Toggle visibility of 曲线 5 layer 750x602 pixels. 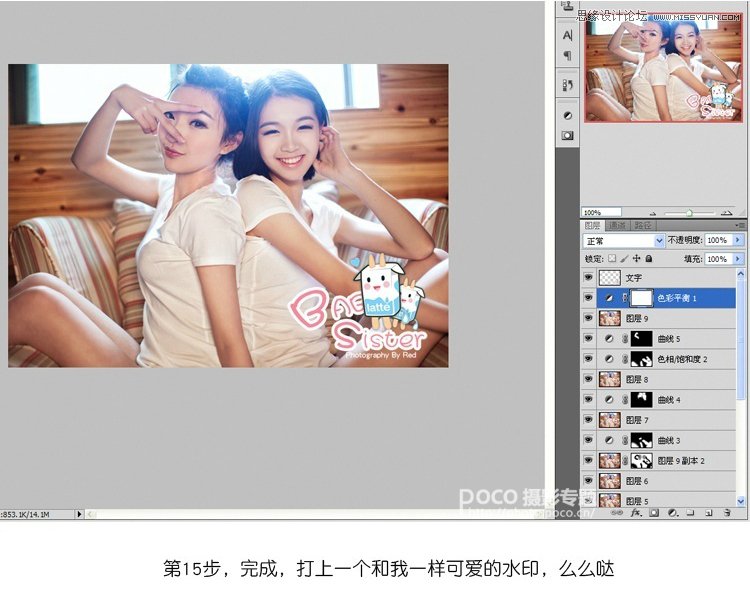click(x=588, y=339)
